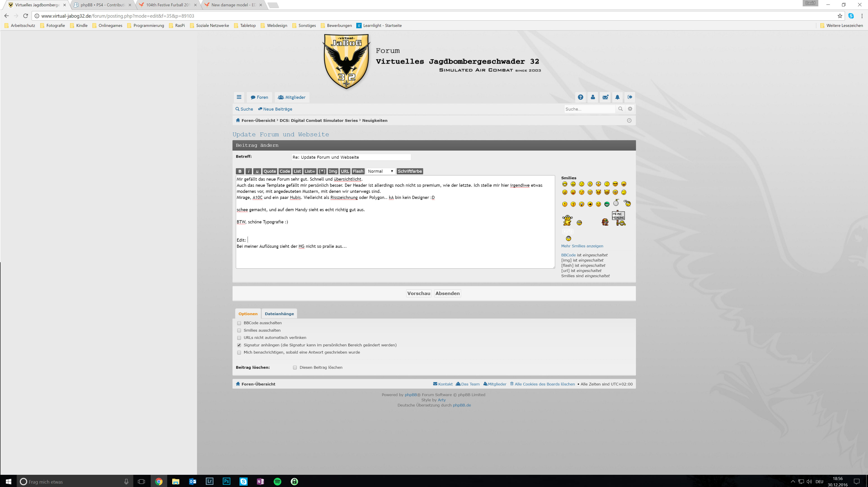Click the search magnifier button
This screenshot has height=487, width=868.
[x=620, y=109]
